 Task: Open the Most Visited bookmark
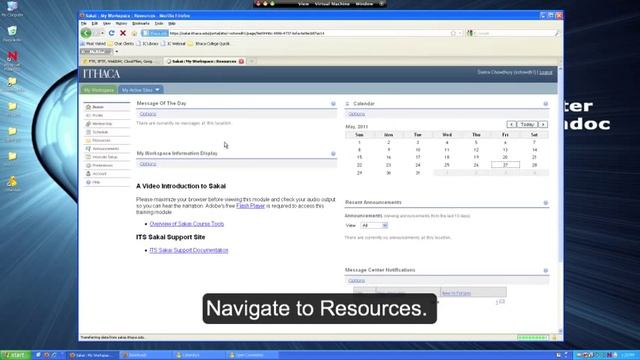pos(93,44)
